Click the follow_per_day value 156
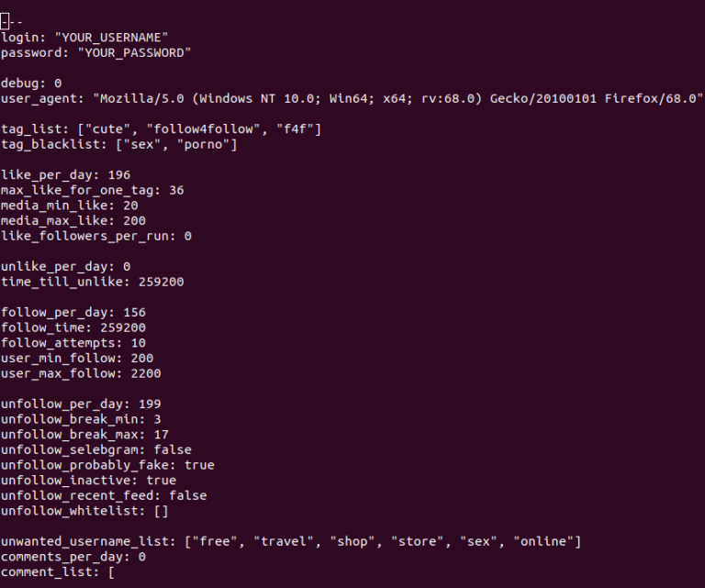Viewport: 705px width, 588px height. 134,312
